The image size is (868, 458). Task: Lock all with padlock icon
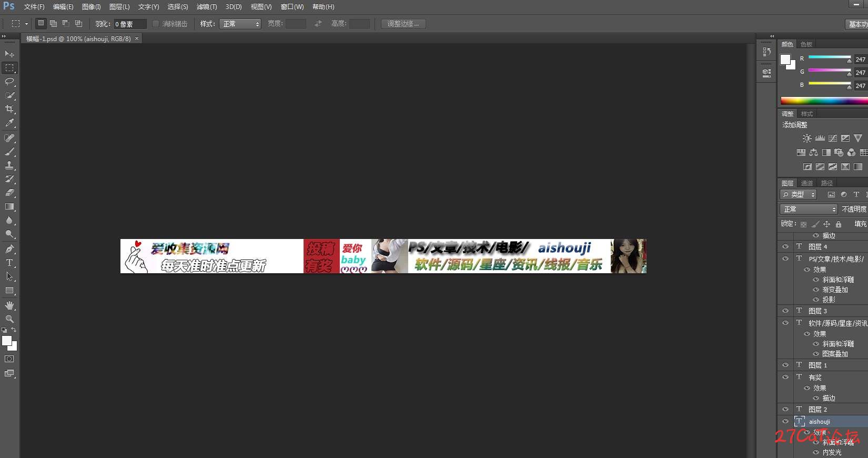click(x=839, y=224)
